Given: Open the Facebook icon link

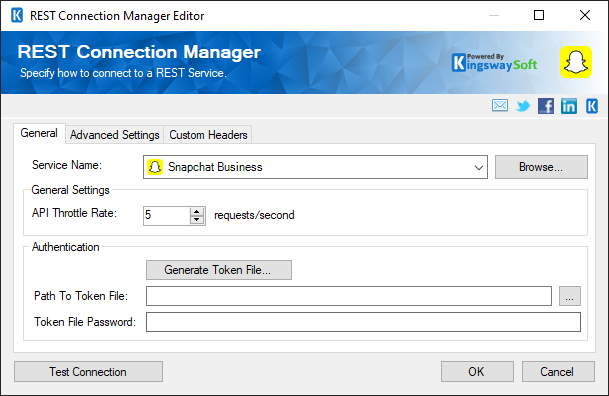Looking at the screenshot, I should coord(546,106).
